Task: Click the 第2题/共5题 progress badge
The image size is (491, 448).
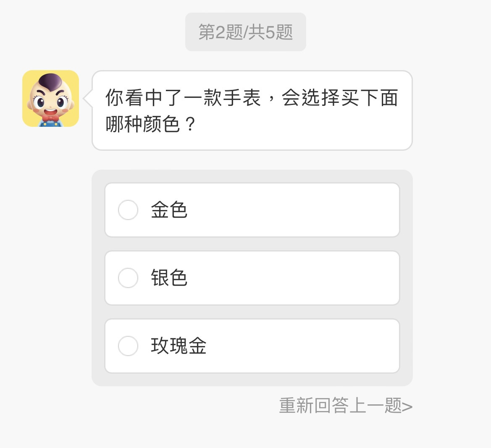Action: pos(246,32)
